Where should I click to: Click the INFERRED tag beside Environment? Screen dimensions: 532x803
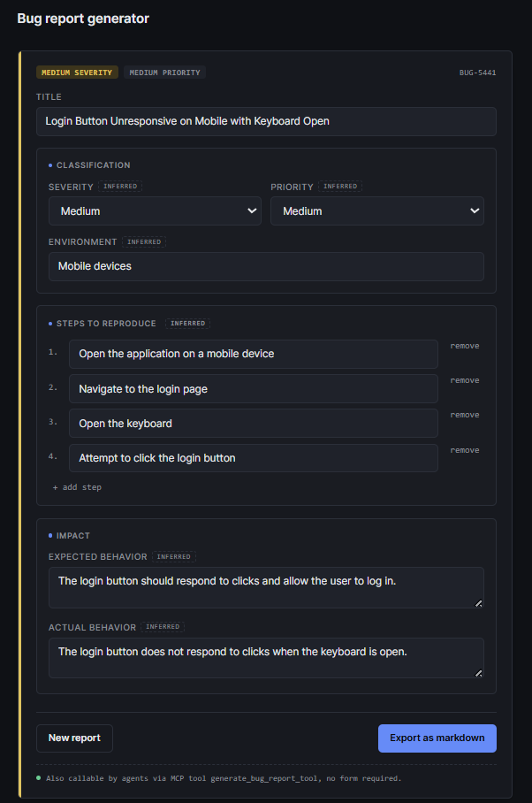click(x=144, y=241)
